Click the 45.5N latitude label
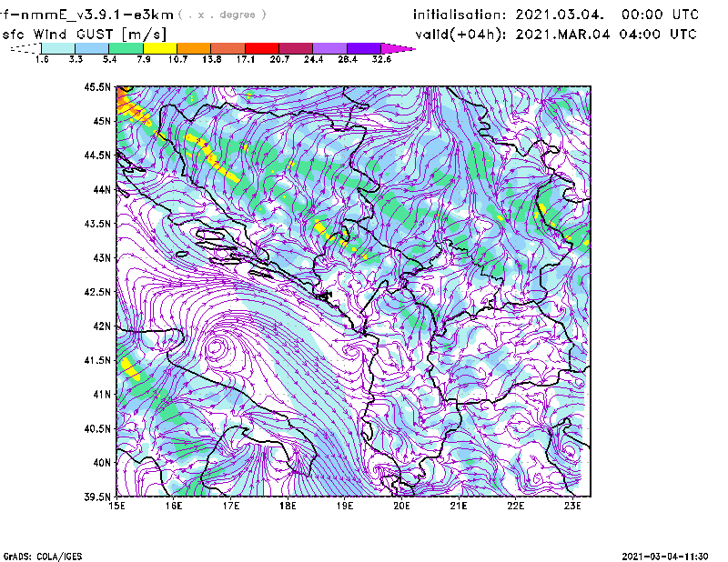The width and height of the screenshot is (728, 562). [x=97, y=86]
